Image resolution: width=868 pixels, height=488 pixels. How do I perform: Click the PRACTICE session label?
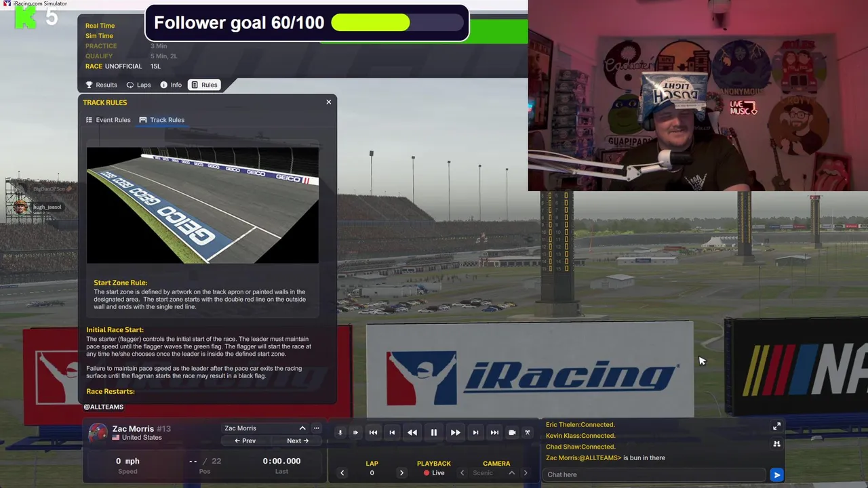point(101,46)
